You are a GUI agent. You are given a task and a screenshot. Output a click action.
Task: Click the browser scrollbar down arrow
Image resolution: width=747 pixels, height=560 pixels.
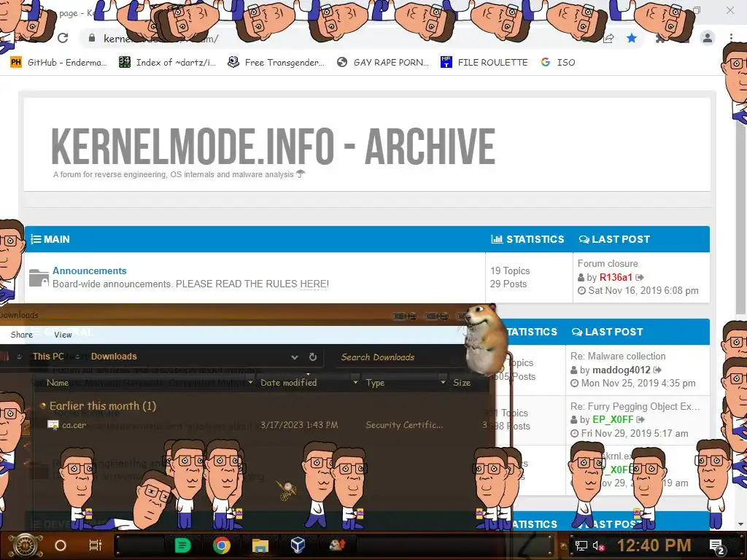[740, 524]
